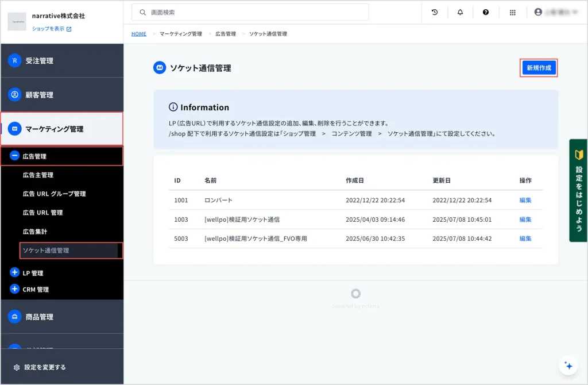The width and height of the screenshot is (588, 385).
Task: Click the 商品管理 sidebar icon
Action: [15, 317]
